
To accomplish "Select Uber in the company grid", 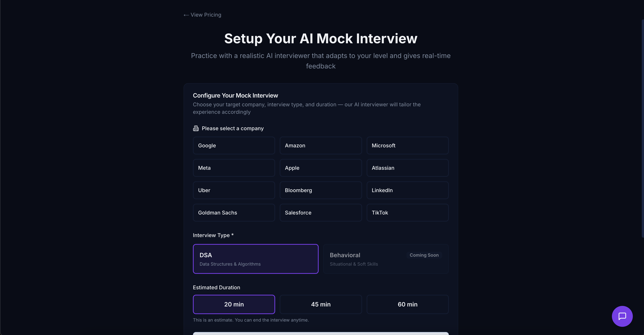I will [234, 190].
